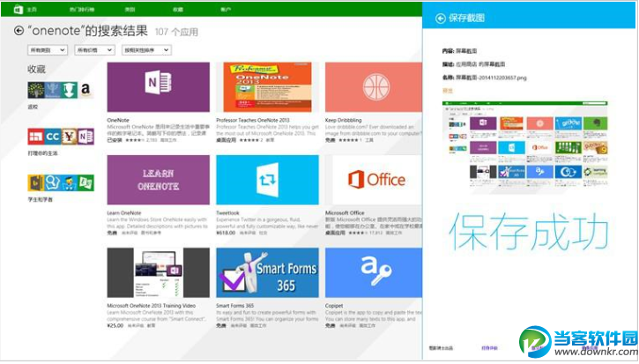Click the green tree icon in first collection
Screen dimensions: 639x364
click(36, 90)
